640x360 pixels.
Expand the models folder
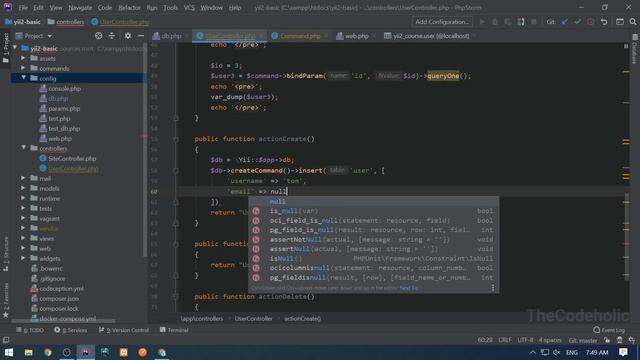[23, 188]
